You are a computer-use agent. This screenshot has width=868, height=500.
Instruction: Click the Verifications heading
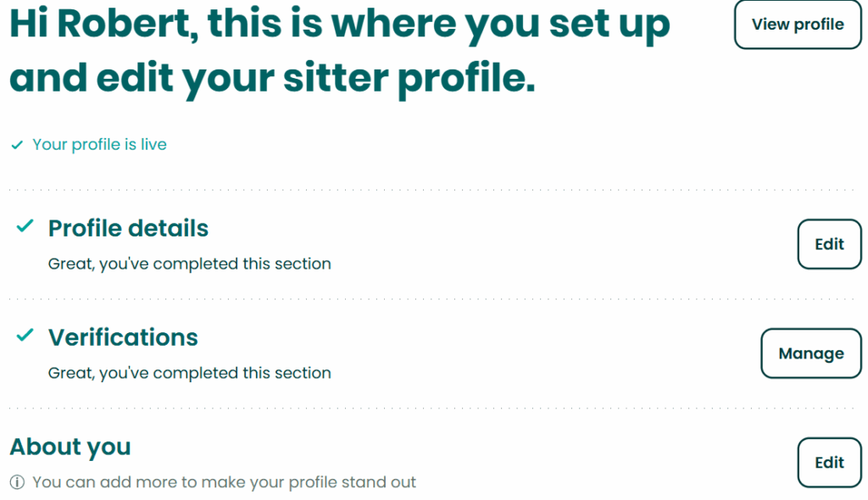pyautogui.click(x=123, y=337)
